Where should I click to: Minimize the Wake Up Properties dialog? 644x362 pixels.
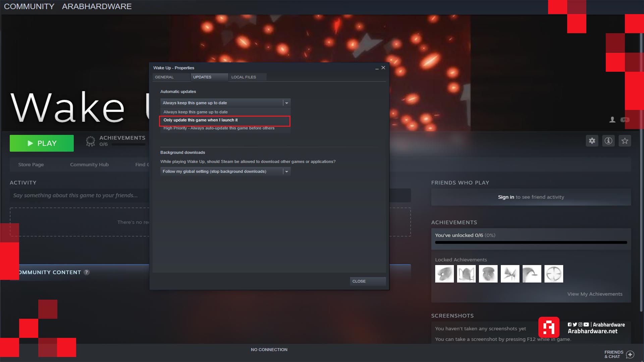click(377, 68)
